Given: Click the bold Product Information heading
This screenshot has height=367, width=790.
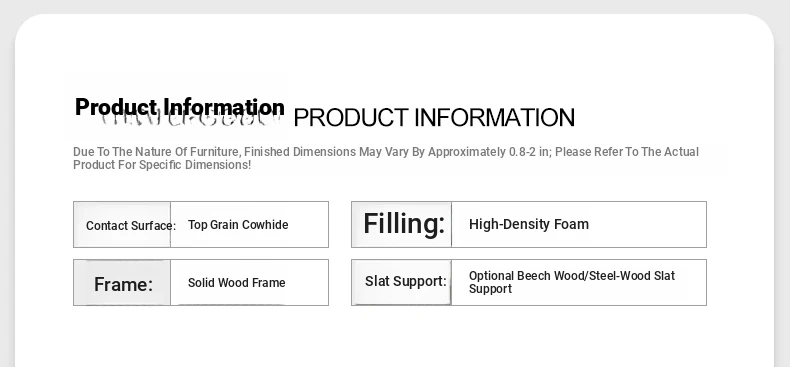Looking at the screenshot, I should [180, 107].
